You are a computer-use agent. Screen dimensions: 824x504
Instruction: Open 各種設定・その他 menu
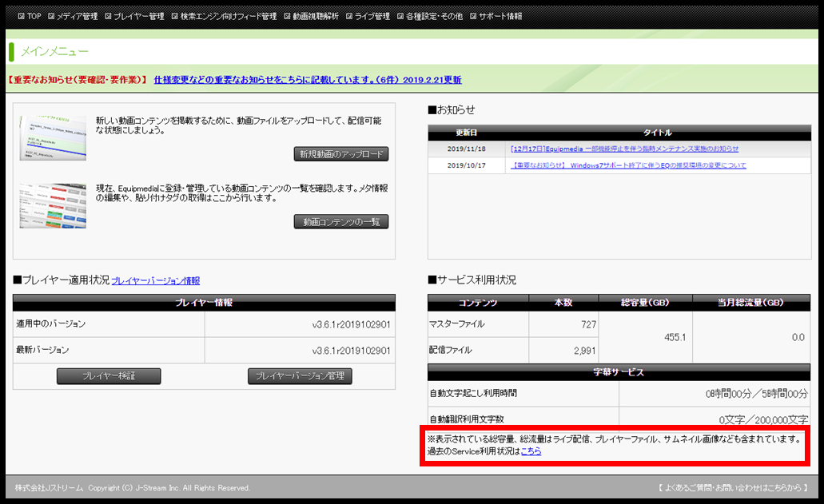coord(434,16)
